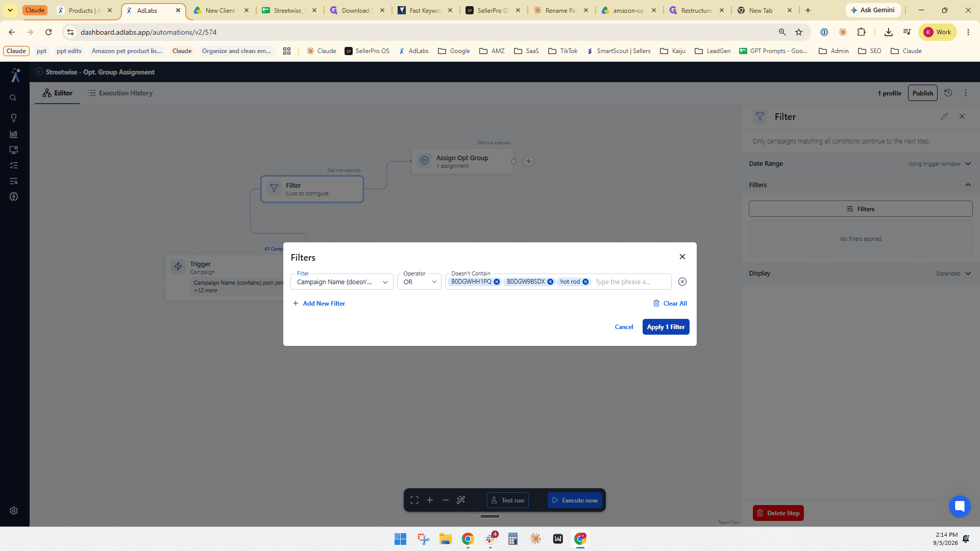
Task: Zoom in on the canvas
Action: (x=430, y=500)
